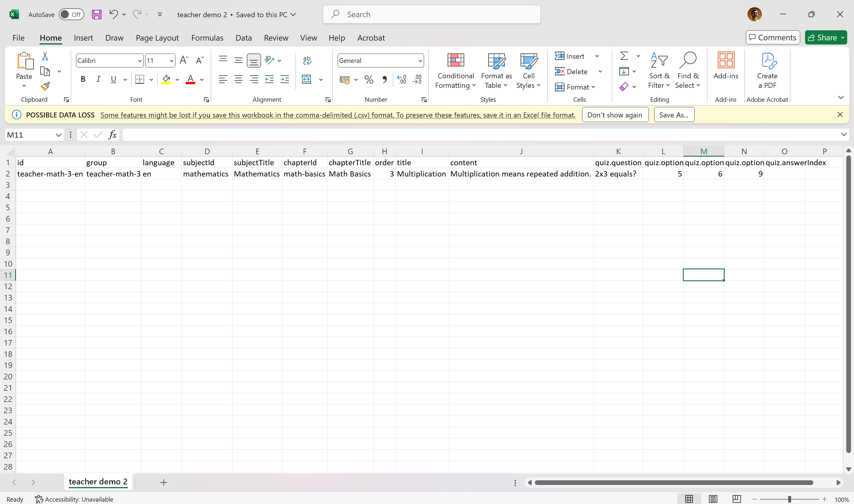Click the Insert Function fx icon
Viewport: 854px width, 504px height.
pos(112,135)
